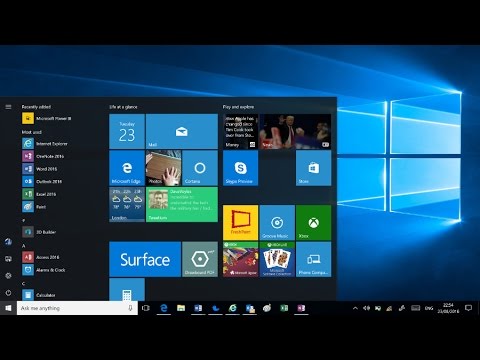This screenshot has height=360, width=480.
Task: Switch to OneNote on the taskbar
Action: click(x=301, y=308)
